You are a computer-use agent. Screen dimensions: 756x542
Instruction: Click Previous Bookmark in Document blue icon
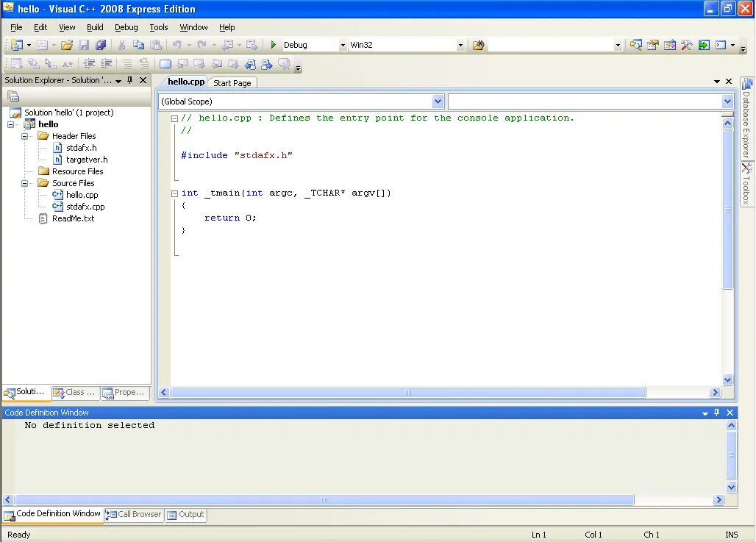(250, 64)
